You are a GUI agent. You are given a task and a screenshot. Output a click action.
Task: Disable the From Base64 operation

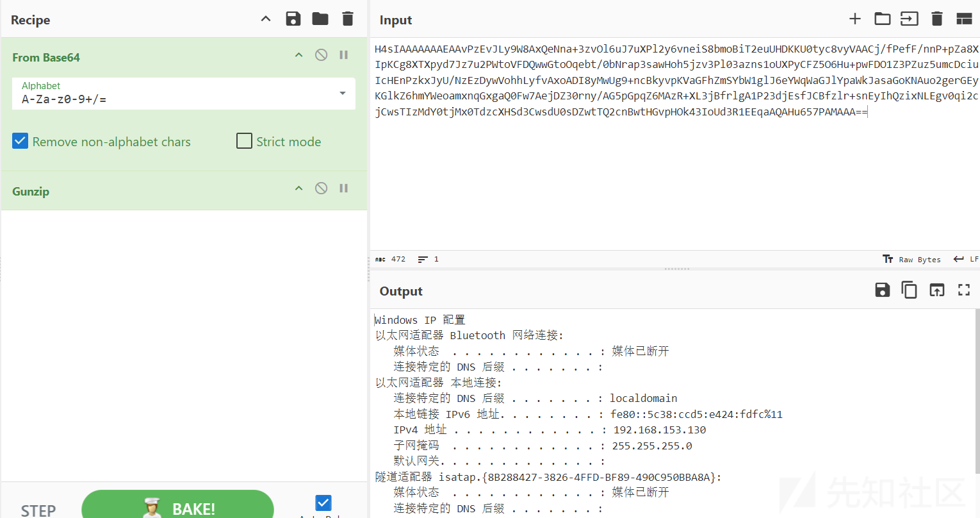pos(322,55)
